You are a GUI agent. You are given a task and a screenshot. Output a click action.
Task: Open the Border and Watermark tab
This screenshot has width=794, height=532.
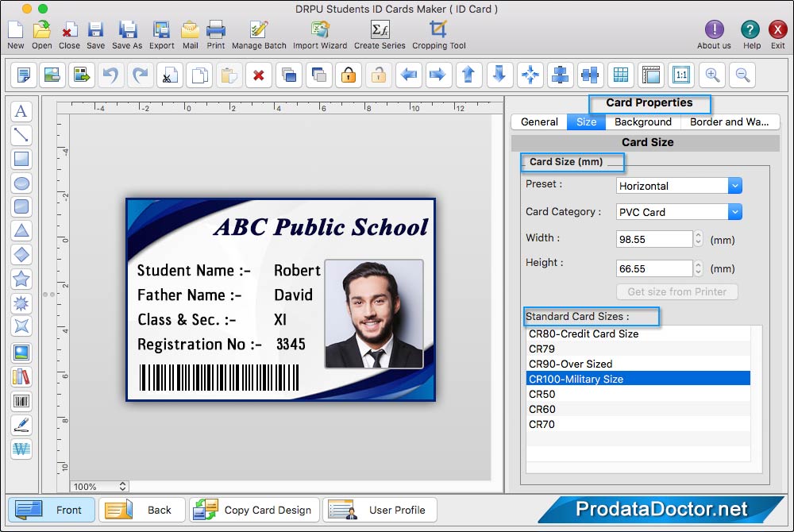tap(729, 122)
